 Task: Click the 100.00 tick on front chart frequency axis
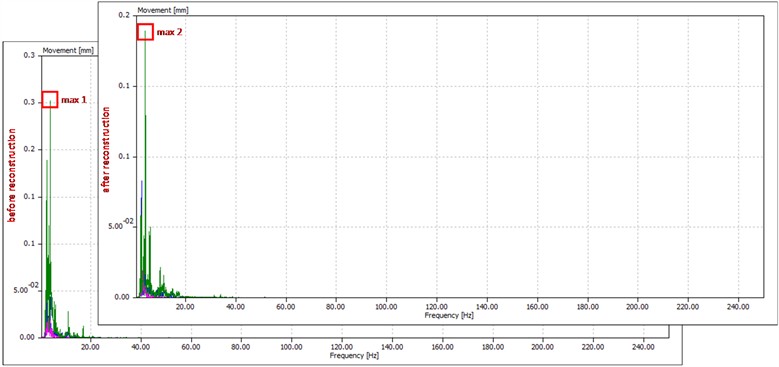tap(387, 307)
